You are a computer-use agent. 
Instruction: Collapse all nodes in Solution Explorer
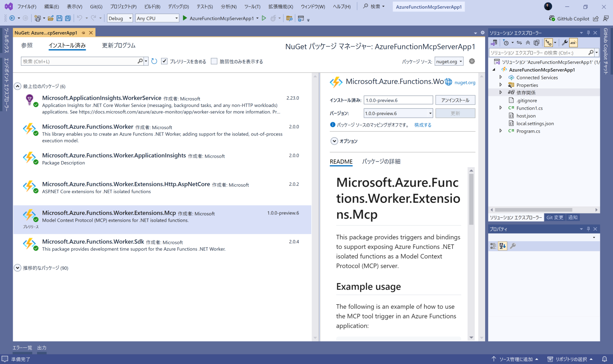point(528,43)
